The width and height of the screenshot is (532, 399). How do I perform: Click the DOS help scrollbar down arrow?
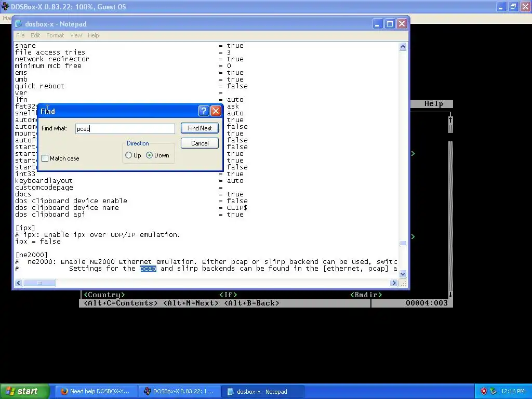click(x=450, y=295)
